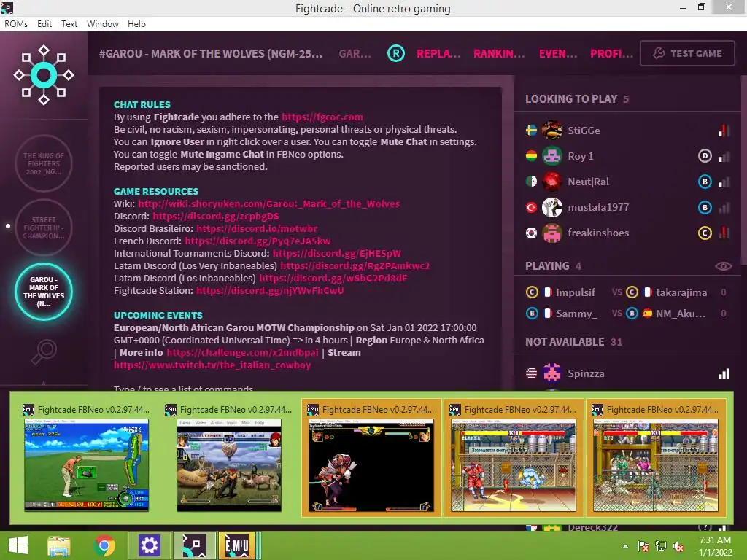Open Chrome from the taskbar
747x560 pixels.
pyautogui.click(x=104, y=545)
